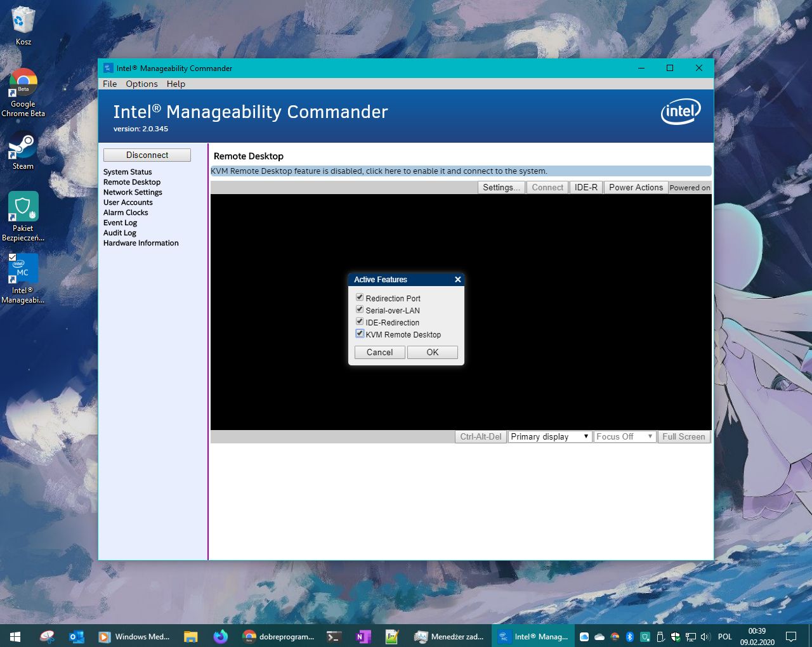Open remote desktop Settings button
The width and height of the screenshot is (812, 647).
pos(501,187)
